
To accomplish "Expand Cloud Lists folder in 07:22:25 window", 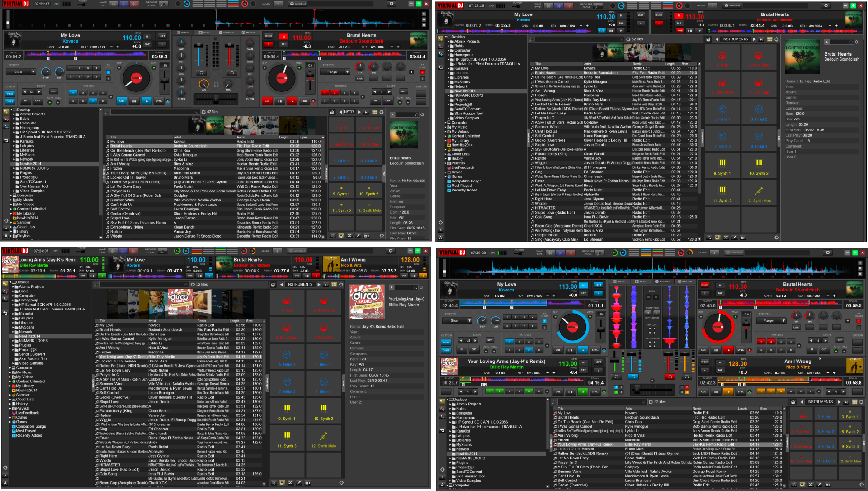I will coord(446,154).
